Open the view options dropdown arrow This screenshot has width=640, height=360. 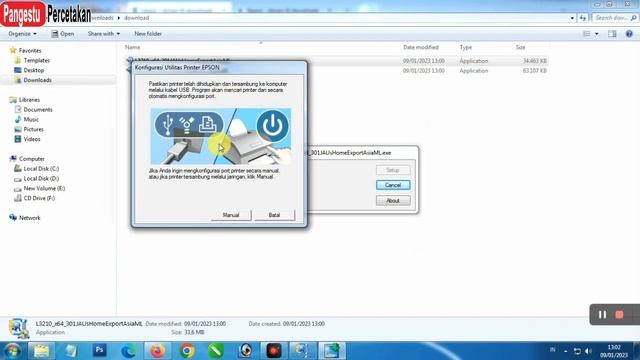(597, 34)
